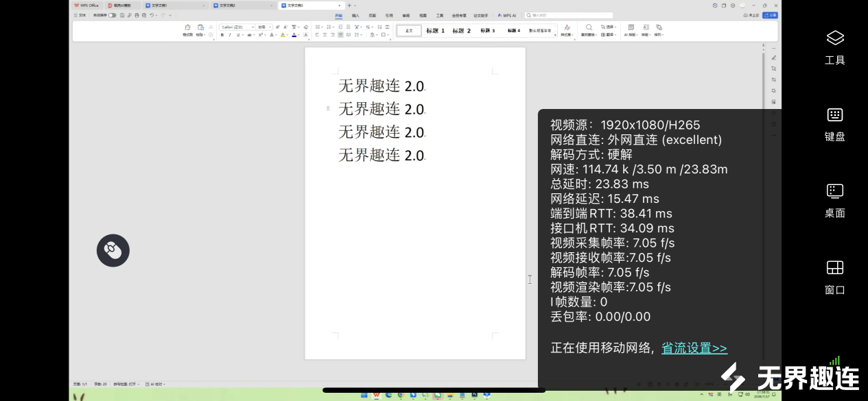Click the 字数 word count in status bar
This screenshot has width=868, height=401.
tap(100, 384)
